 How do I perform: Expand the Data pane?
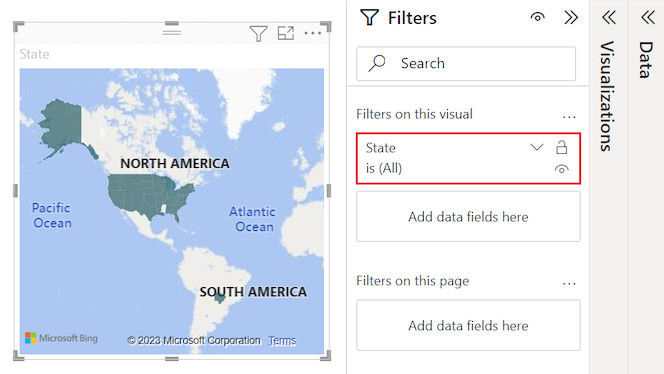click(647, 18)
